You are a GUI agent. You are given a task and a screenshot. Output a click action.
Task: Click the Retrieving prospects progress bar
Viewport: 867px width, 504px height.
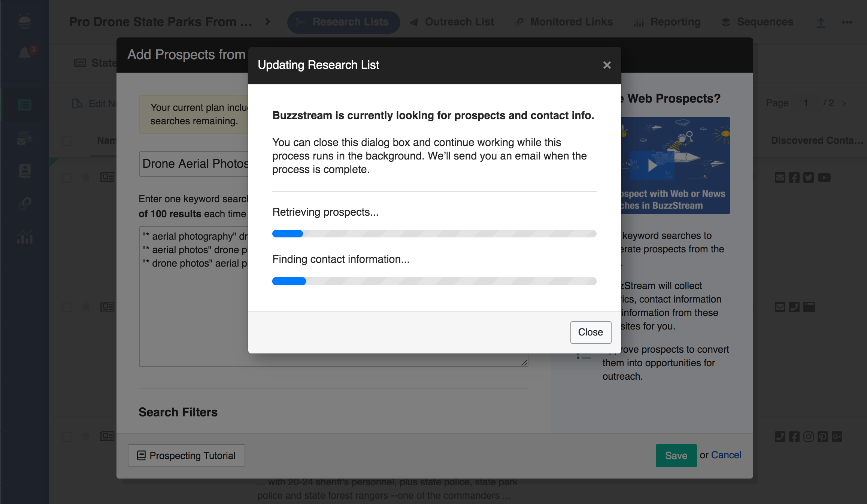(x=434, y=234)
